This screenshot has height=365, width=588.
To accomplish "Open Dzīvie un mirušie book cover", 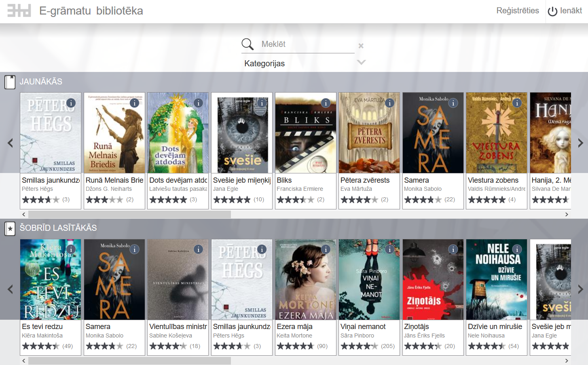I will (x=497, y=279).
